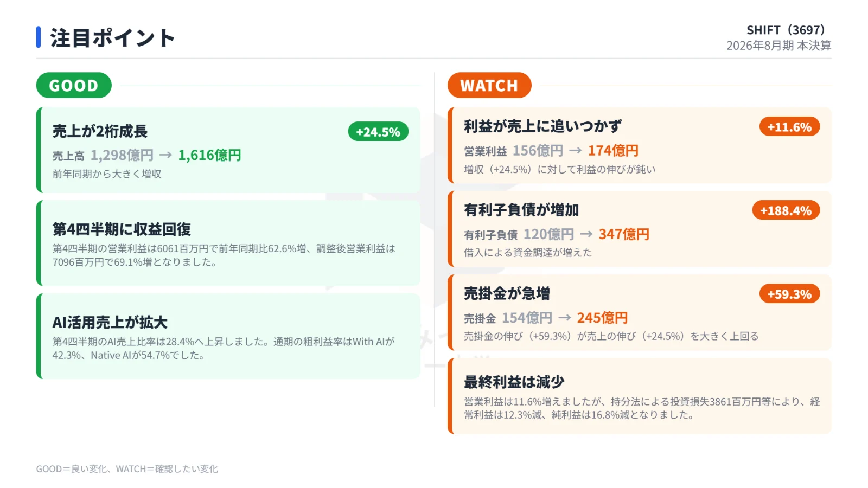Image resolution: width=868 pixels, height=488 pixels.
Task: Click the 売上高 label in the first card
Action: pyautogui.click(x=68, y=156)
